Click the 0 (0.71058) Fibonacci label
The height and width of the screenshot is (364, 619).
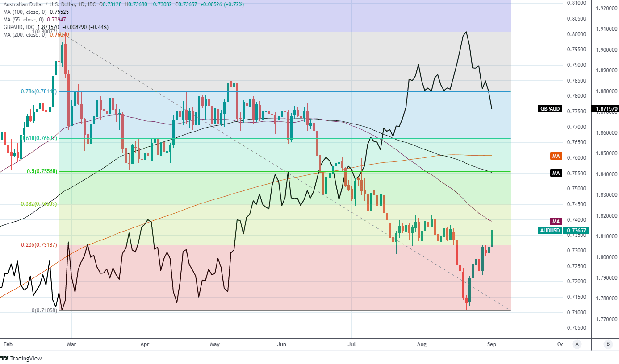tap(44, 310)
